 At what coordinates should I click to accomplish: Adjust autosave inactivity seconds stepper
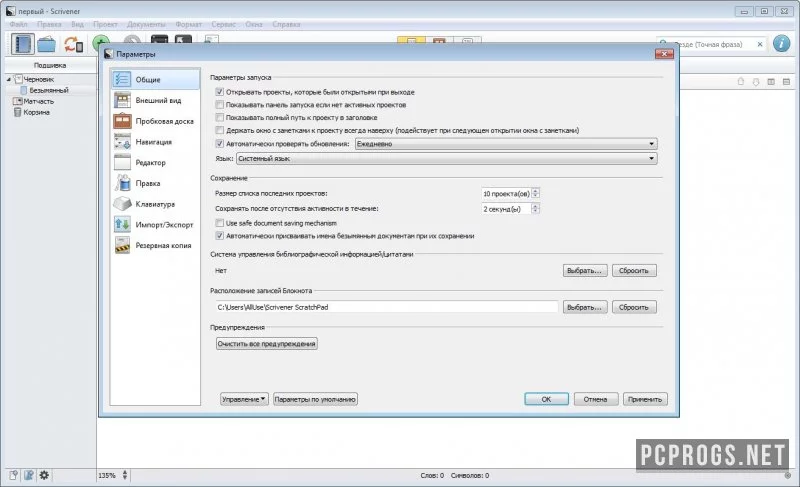[x=535, y=209]
